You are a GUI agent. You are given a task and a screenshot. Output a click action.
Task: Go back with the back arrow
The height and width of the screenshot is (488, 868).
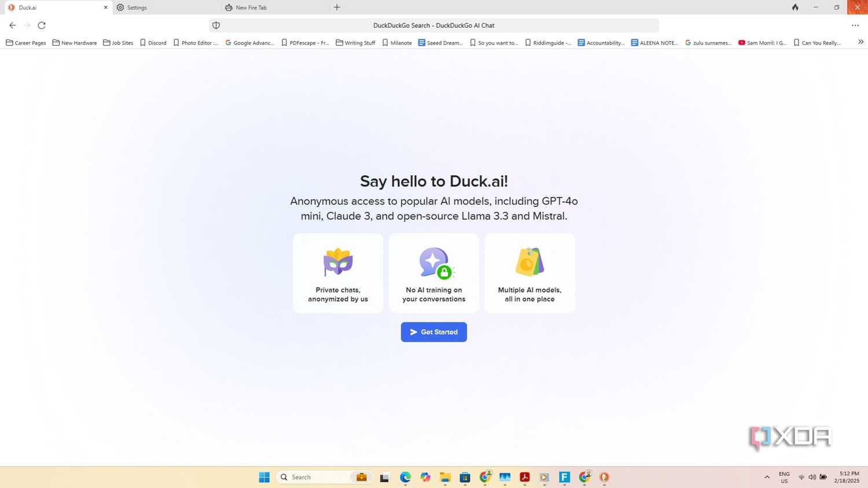click(x=12, y=25)
